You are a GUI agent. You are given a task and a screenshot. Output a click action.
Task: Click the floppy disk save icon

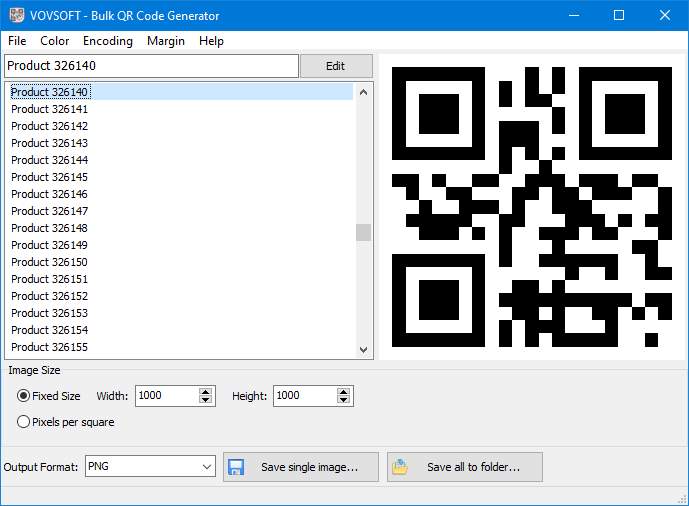point(237,467)
